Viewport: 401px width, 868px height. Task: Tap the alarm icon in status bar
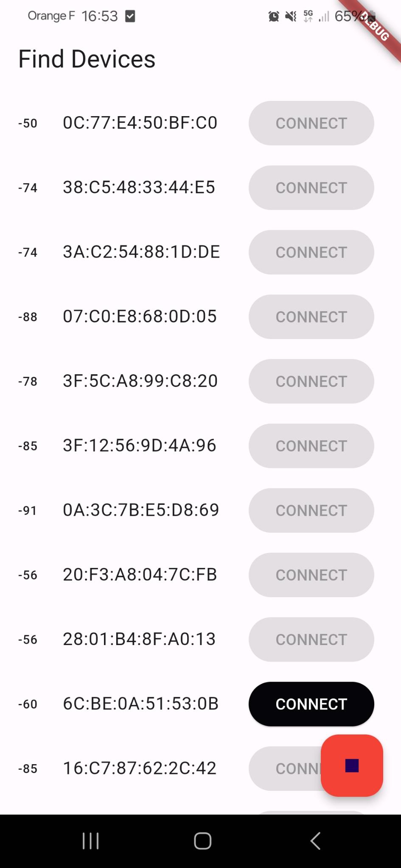click(x=274, y=17)
